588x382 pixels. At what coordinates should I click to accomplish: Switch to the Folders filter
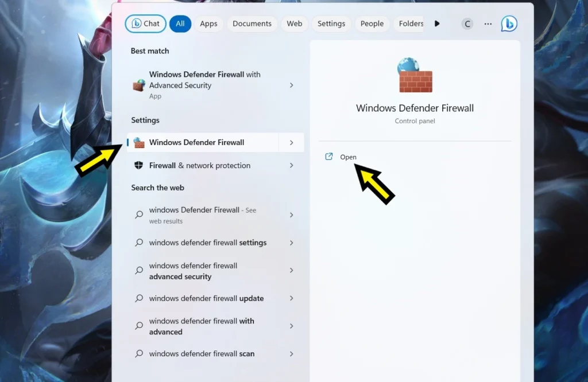point(409,24)
